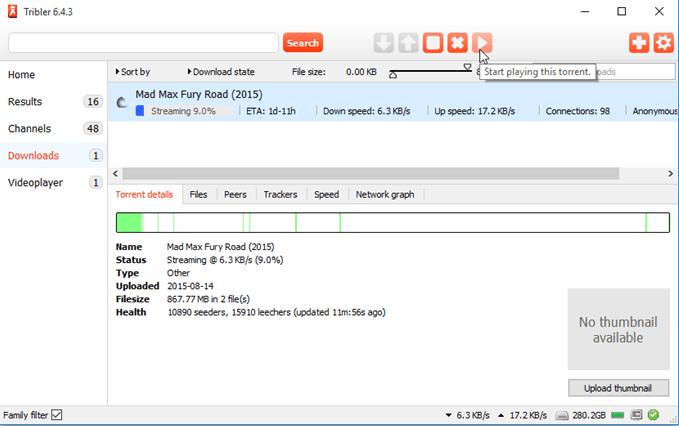Click the main search input field
Screen dimensions: 679x426
(143, 43)
